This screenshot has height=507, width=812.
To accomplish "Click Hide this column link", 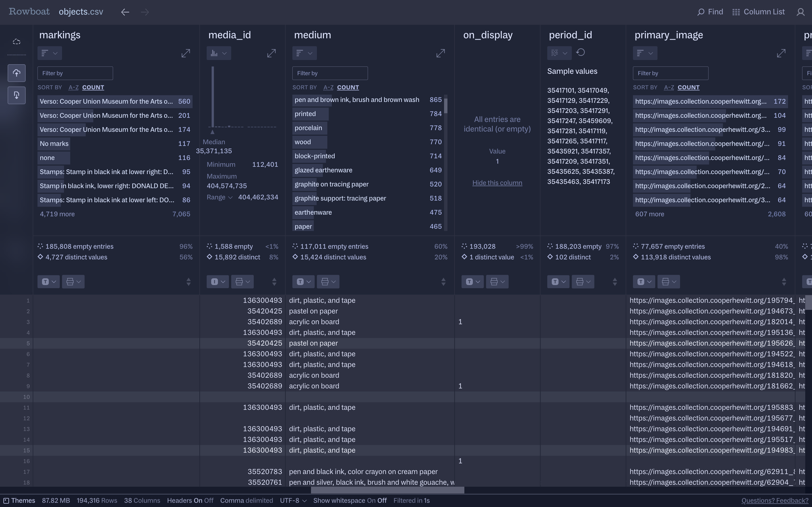I will coord(497,183).
